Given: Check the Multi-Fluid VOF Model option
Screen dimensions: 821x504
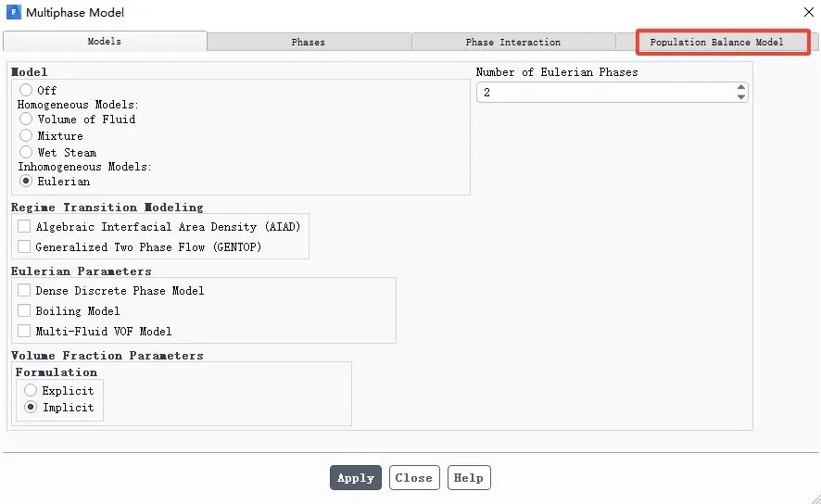Looking at the screenshot, I should pyautogui.click(x=24, y=331).
